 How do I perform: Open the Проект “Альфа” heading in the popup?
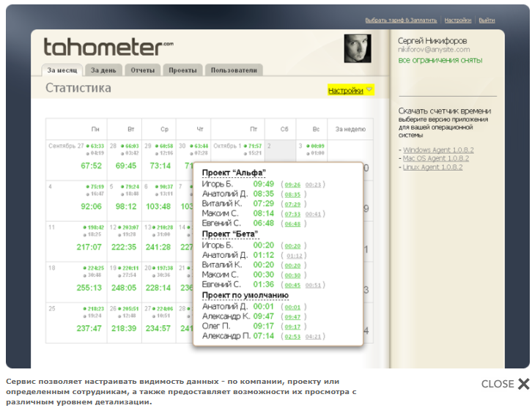(234, 173)
